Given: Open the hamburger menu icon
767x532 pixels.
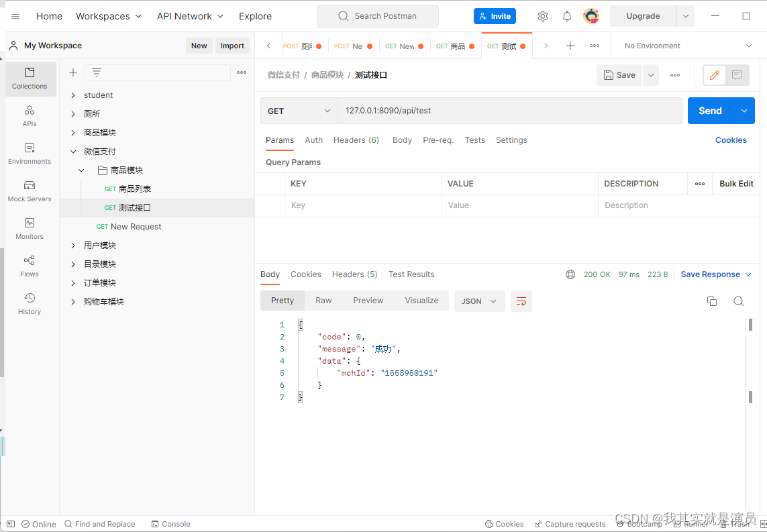Looking at the screenshot, I should [x=15, y=16].
